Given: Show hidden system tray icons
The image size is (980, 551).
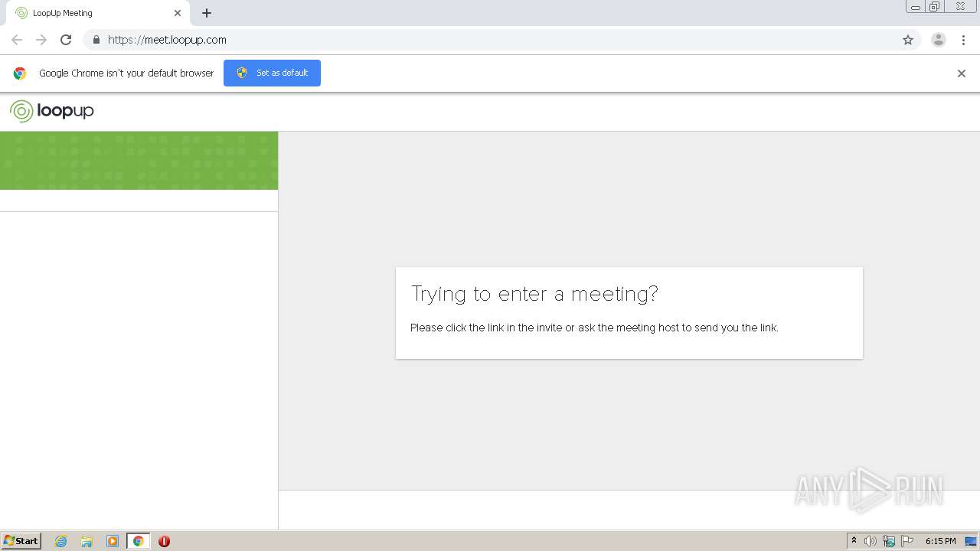Looking at the screenshot, I should (x=854, y=541).
